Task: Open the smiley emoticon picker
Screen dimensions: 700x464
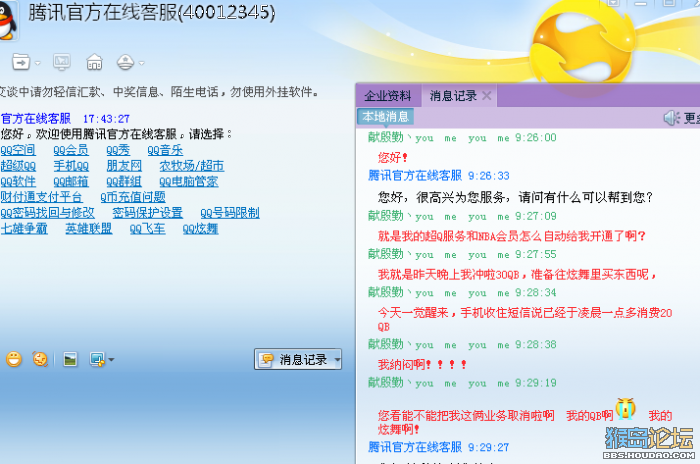Action: click(x=14, y=359)
